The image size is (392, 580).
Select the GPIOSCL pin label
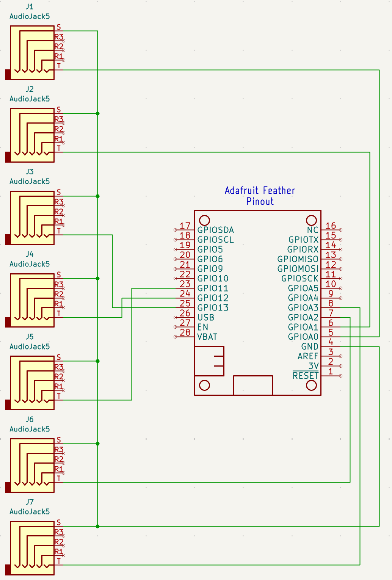click(x=216, y=240)
